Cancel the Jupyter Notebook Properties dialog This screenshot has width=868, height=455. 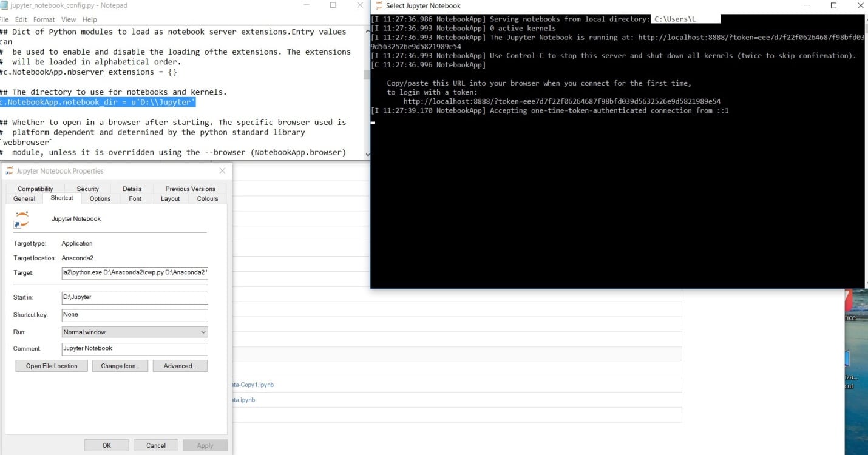coord(156,445)
